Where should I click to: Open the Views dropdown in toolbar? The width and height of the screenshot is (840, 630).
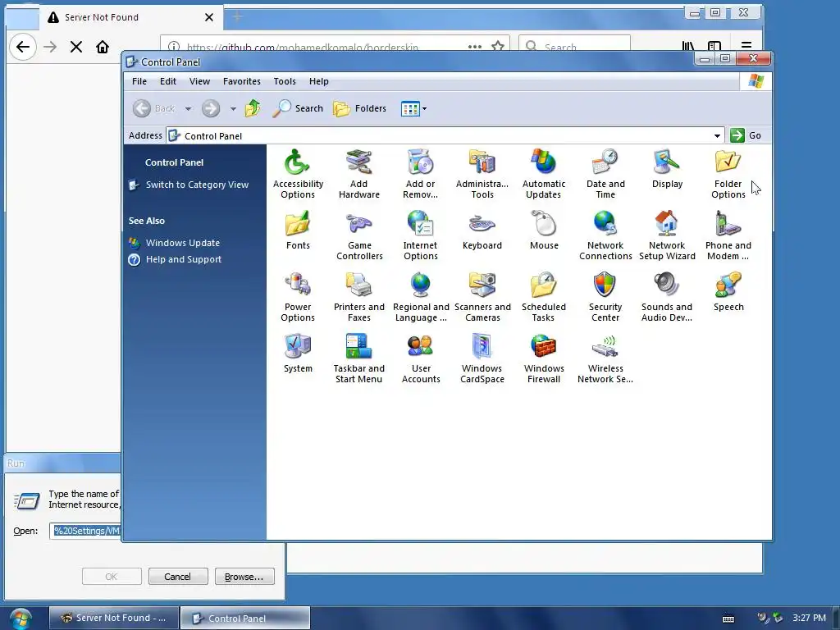point(413,109)
